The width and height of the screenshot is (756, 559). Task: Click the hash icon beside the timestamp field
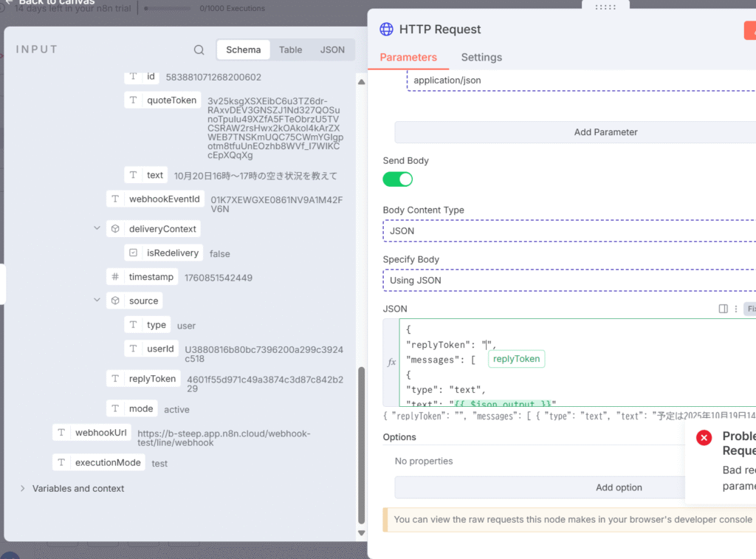115,277
